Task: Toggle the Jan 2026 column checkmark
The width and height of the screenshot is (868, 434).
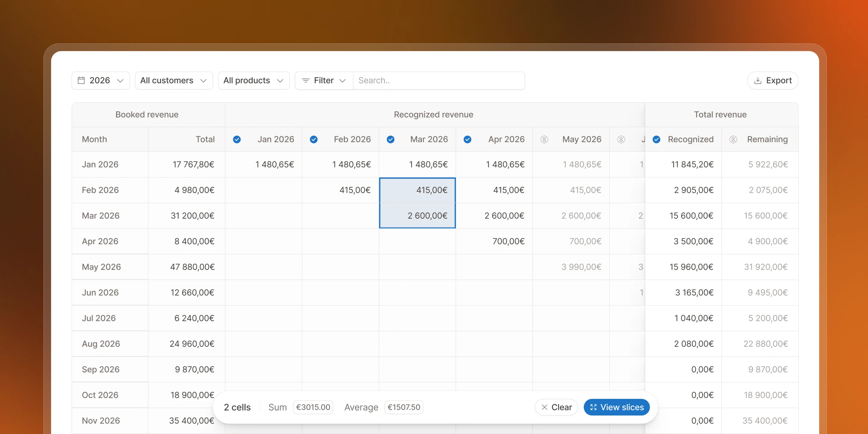Action: (x=237, y=139)
